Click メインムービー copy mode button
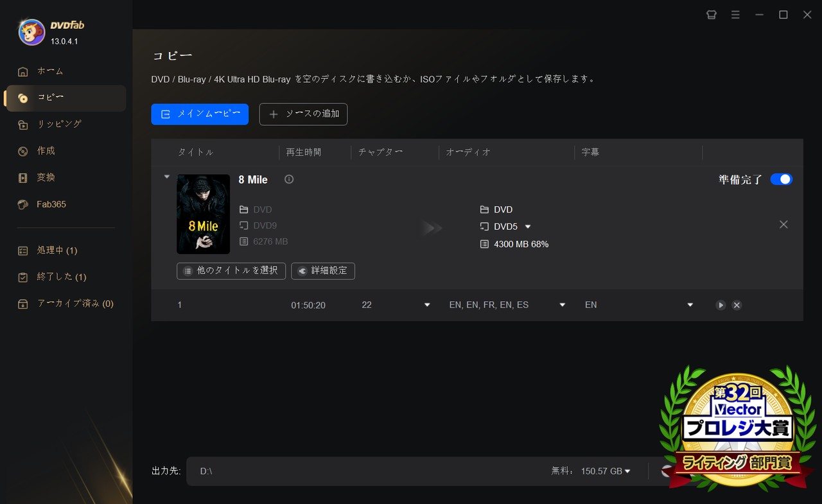This screenshot has height=504, width=822. tap(200, 114)
